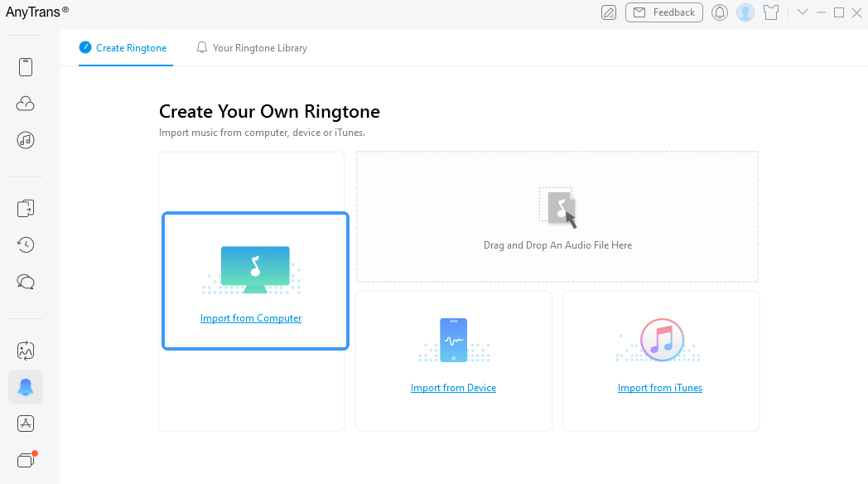Click the computer monitor music icon
Viewport: 868px width, 484px height.
click(254, 269)
